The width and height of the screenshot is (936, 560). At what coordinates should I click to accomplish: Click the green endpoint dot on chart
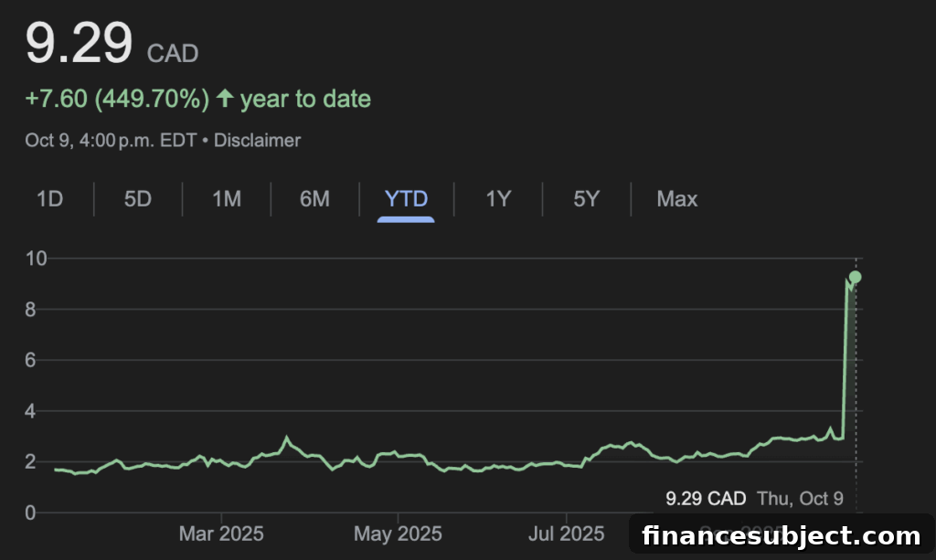click(856, 277)
